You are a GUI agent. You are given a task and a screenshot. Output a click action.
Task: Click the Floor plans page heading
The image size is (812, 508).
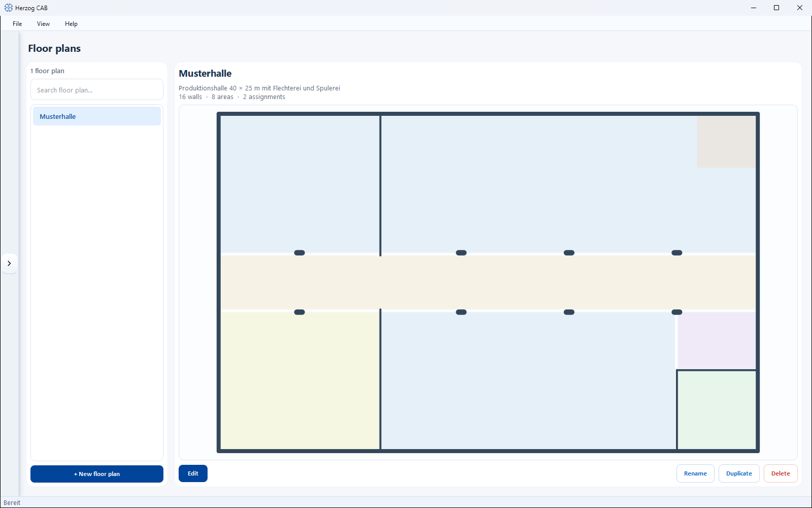coord(54,48)
